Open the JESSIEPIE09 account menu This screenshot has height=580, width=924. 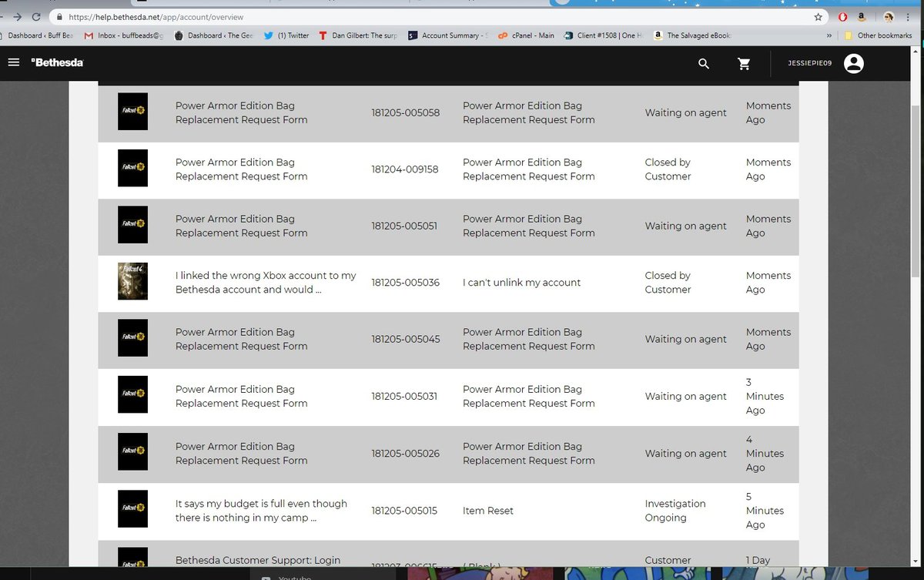click(x=808, y=64)
